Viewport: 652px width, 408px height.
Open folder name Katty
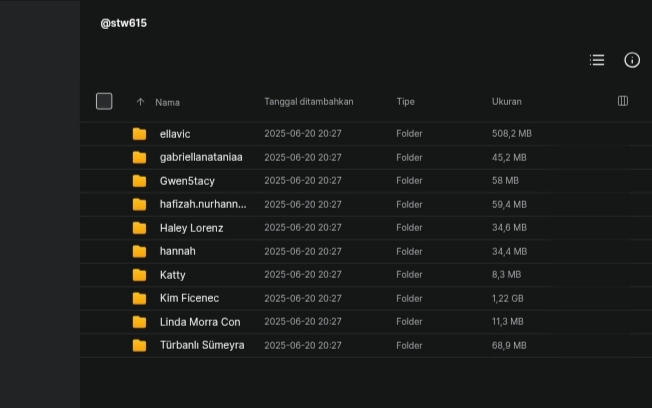[x=173, y=275]
